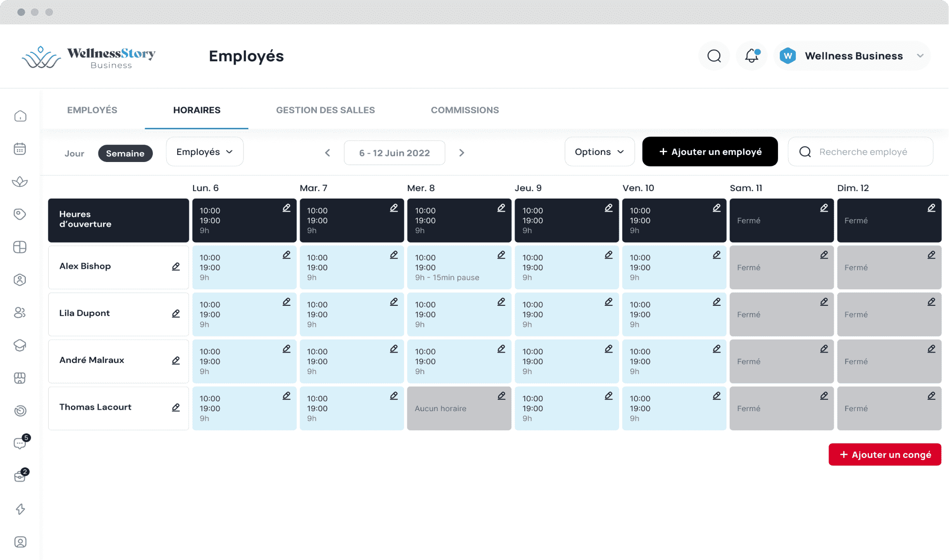Image resolution: width=949 pixels, height=560 pixels.
Task: Open chat messages icon with badge 5
Action: [x=21, y=442]
